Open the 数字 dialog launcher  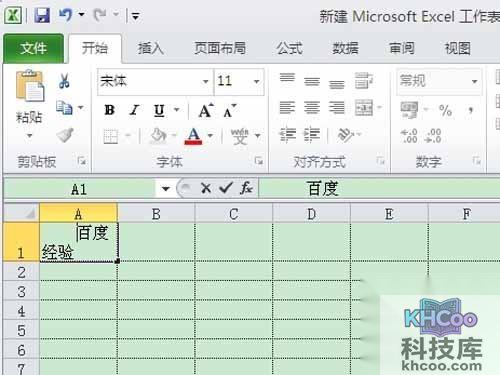[477, 161]
